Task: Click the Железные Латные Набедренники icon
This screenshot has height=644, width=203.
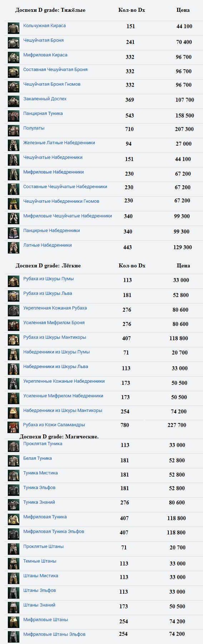Action: [x=14, y=145]
